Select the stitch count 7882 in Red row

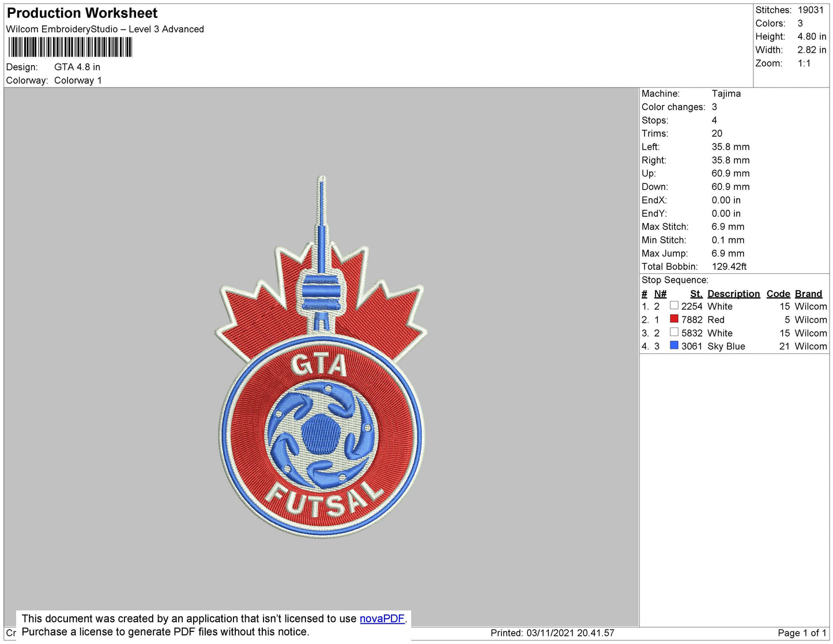[692, 320]
